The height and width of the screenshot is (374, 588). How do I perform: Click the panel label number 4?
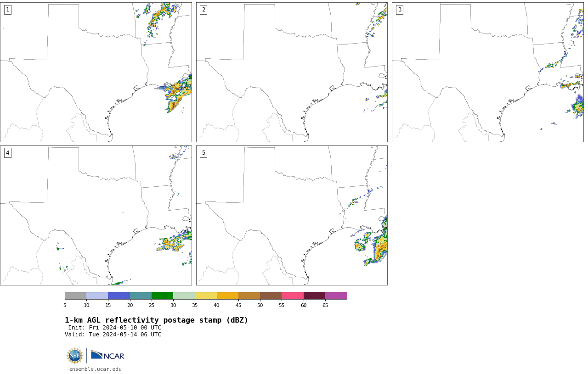coord(8,153)
